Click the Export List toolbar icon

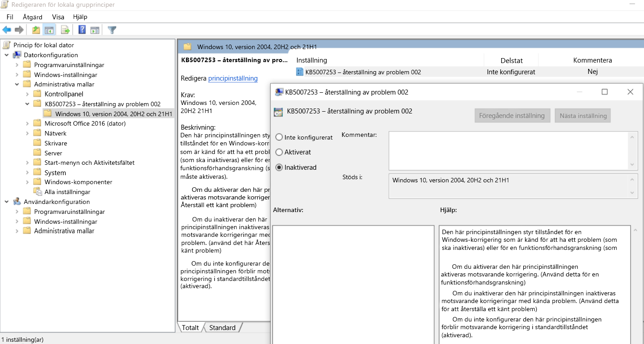(x=65, y=30)
